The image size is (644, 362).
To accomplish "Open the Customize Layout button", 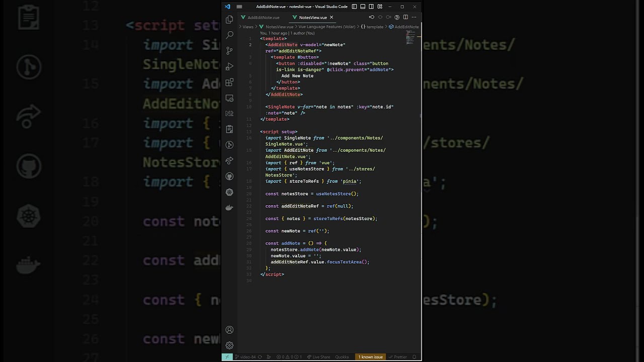I will coord(380,7).
